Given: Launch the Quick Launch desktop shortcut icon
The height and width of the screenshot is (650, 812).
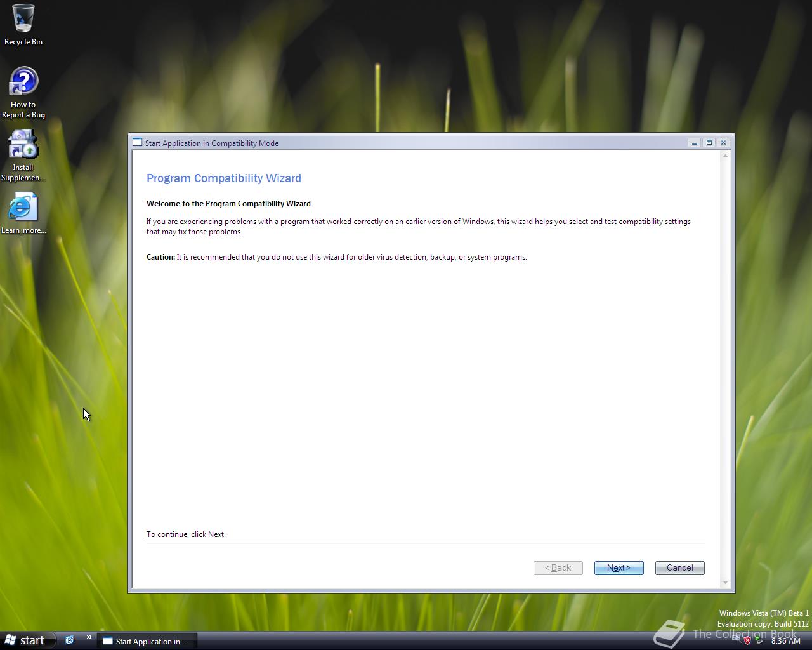Looking at the screenshot, I should point(70,640).
